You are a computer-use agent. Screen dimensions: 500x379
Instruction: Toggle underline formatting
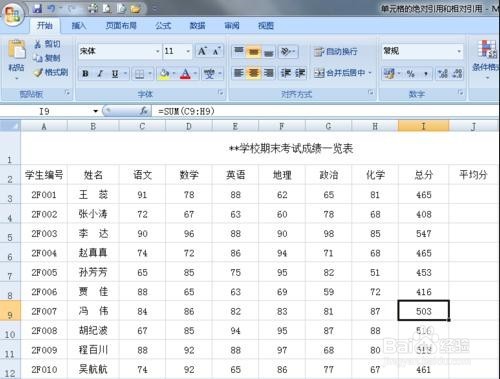(x=115, y=74)
